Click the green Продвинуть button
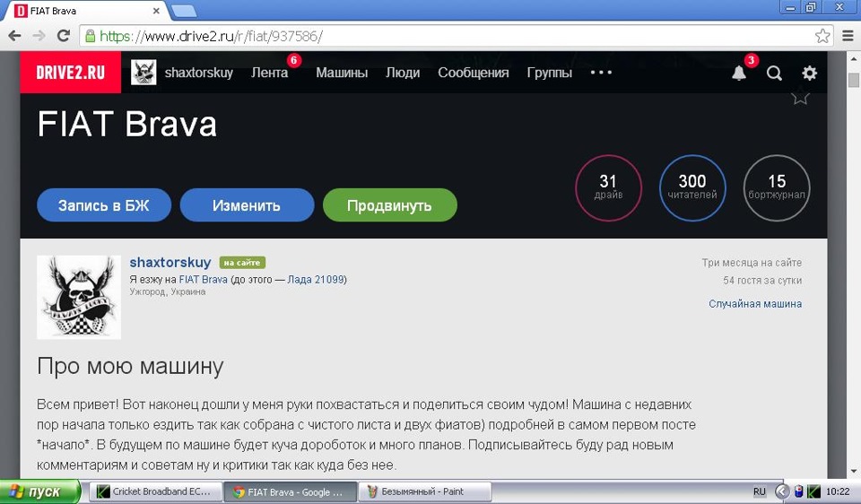This screenshot has width=861, height=504. (x=389, y=205)
